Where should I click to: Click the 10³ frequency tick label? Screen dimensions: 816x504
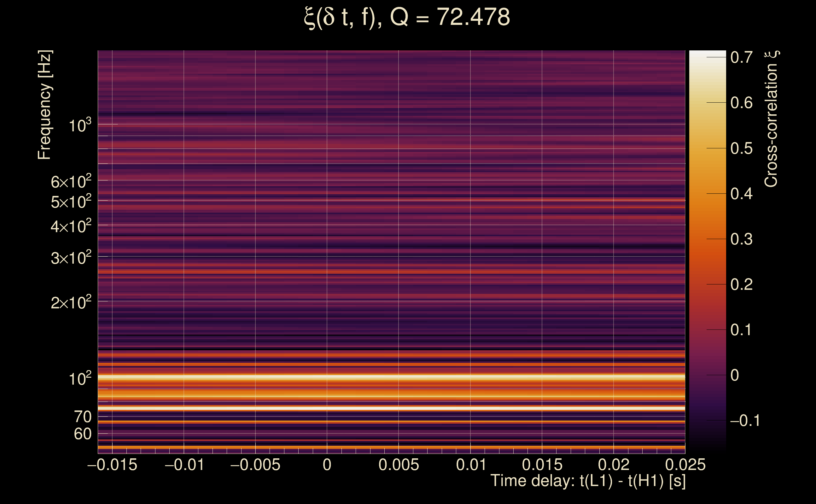point(80,126)
